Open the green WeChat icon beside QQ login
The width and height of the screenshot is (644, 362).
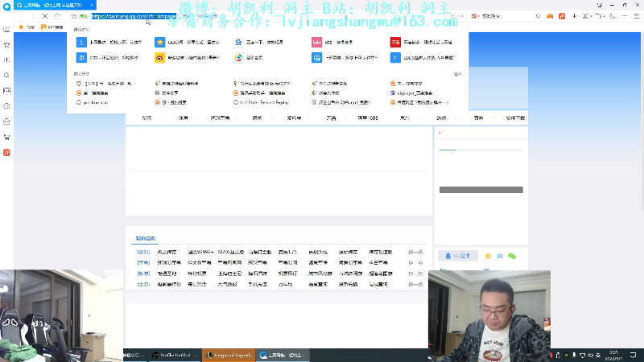point(512,256)
